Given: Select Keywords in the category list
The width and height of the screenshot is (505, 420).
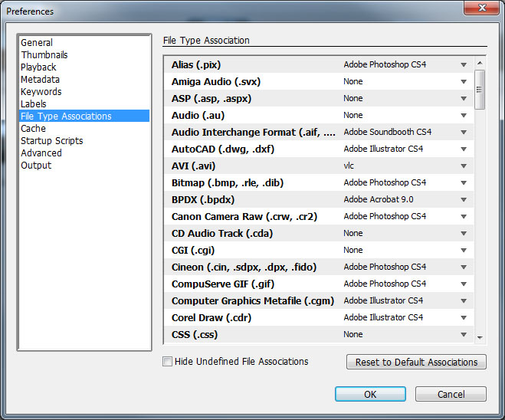Looking at the screenshot, I should coord(41,92).
